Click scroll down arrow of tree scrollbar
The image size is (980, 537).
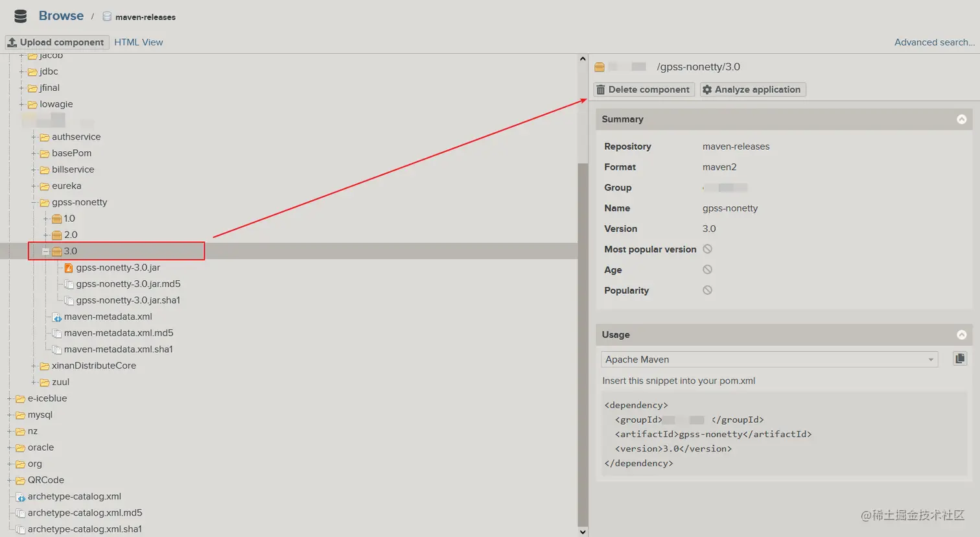coord(583,532)
